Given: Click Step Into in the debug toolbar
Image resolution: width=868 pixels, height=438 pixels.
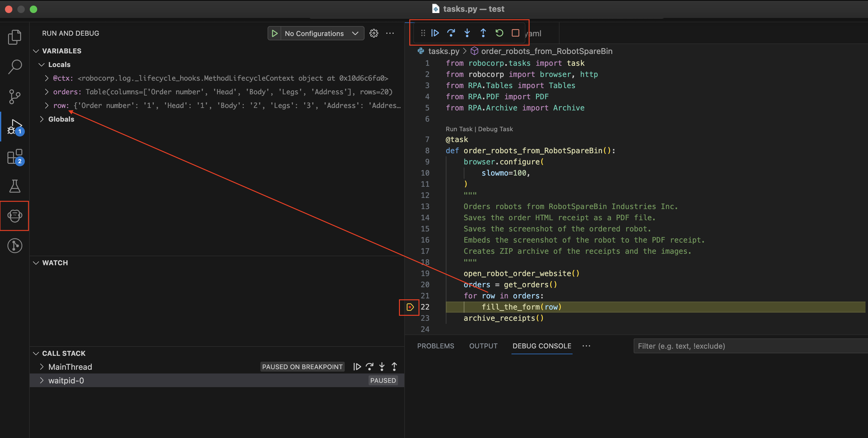Looking at the screenshot, I should click(467, 33).
